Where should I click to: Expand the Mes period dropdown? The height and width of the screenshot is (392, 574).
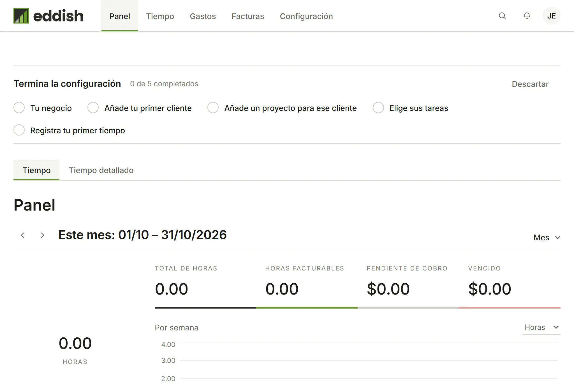pos(547,237)
